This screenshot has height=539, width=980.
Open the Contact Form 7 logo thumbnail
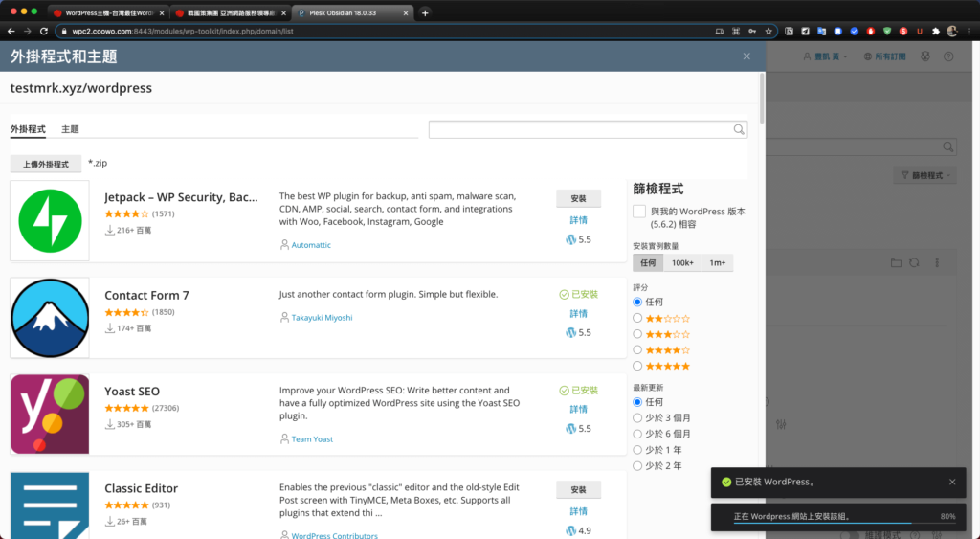(x=50, y=318)
